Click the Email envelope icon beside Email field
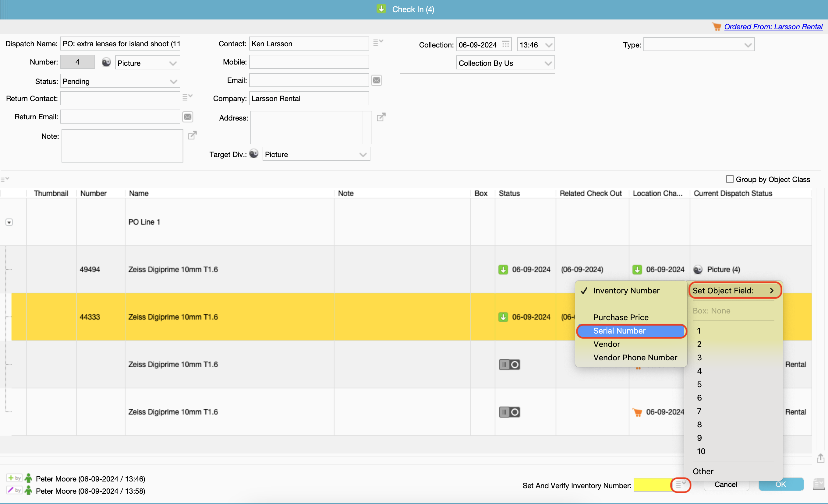The width and height of the screenshot is (828, 504). pos(376,80)
